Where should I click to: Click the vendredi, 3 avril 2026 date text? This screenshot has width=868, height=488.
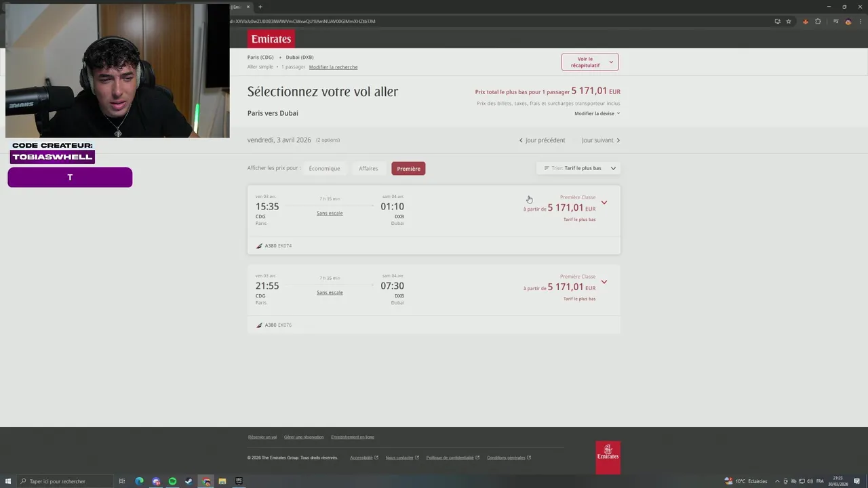point(279,140)
